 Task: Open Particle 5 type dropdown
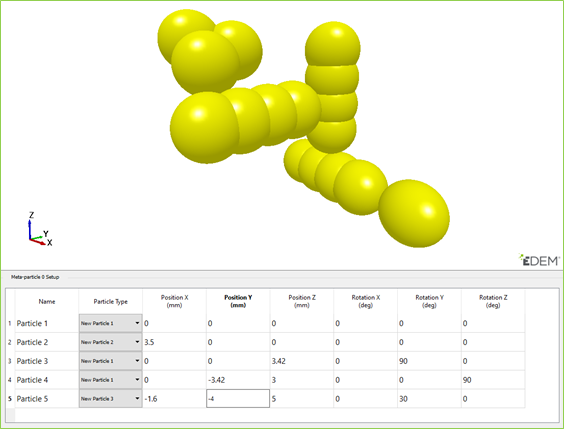110,398
